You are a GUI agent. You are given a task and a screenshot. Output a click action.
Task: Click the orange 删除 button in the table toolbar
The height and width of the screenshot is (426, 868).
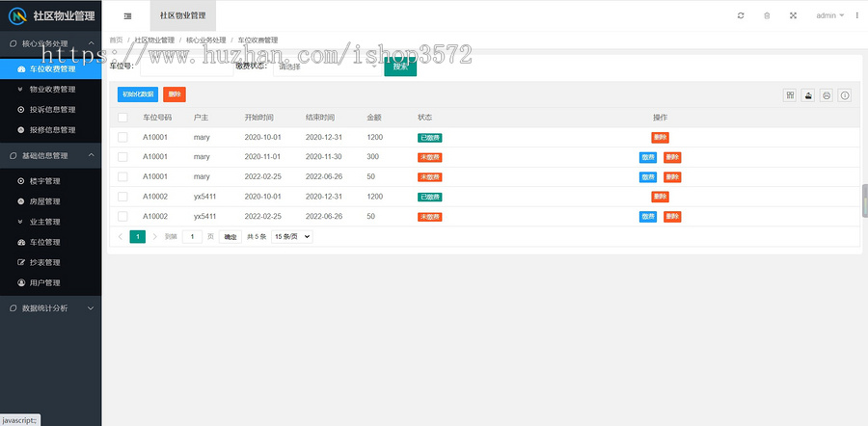175,94
